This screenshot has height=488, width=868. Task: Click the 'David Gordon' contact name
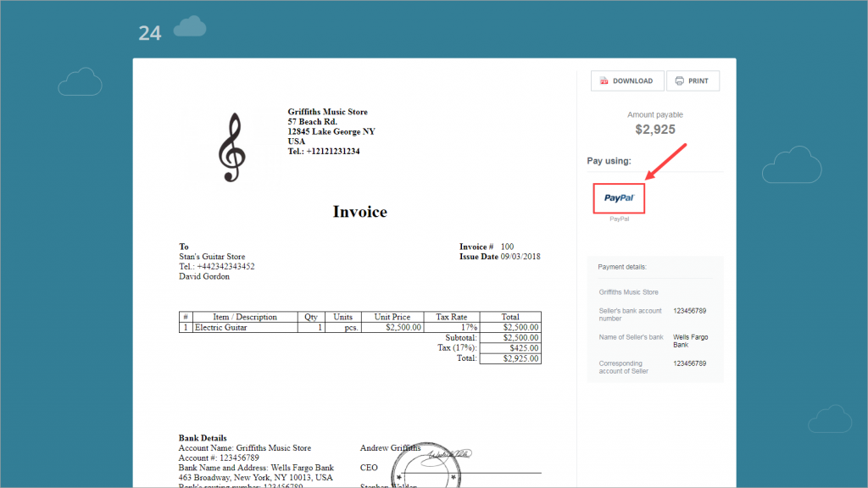coord(204,277)
